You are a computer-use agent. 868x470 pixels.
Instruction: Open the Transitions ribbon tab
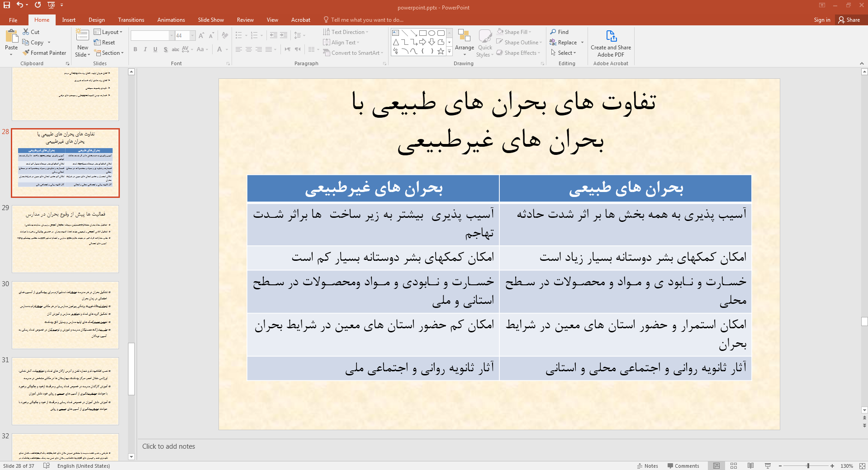(x=131, y=19)
